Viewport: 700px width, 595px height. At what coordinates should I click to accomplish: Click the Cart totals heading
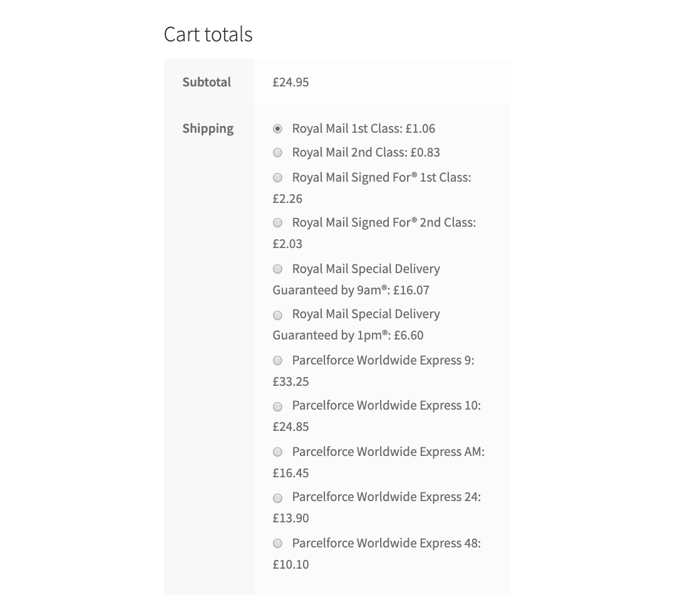coord(208,34)
